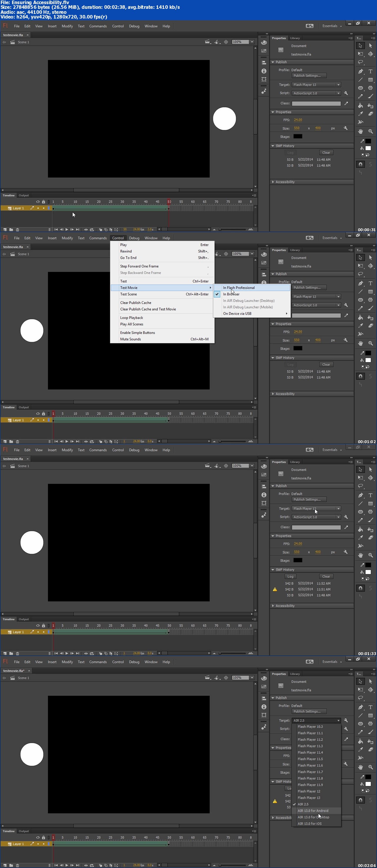Collapse the Publish section in 00:01:33 frame
Screen dimensions: 377x868
tap(273, 486)
